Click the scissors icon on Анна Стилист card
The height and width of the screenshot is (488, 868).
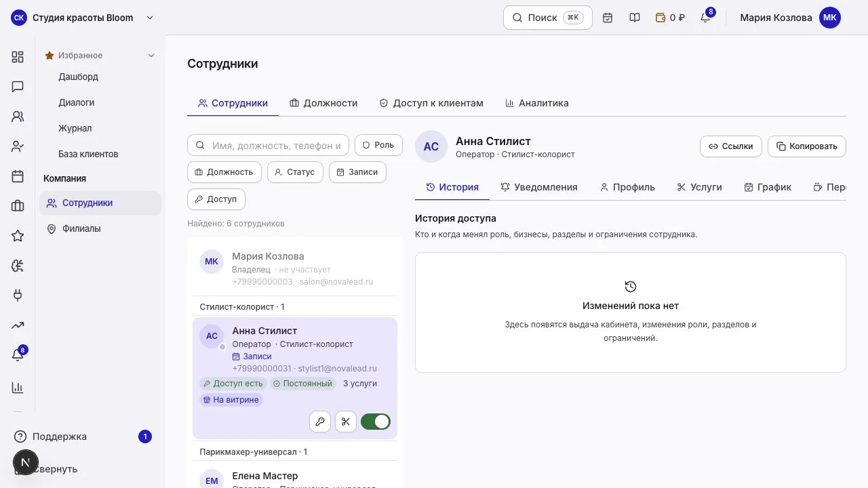pyautogui.click(x=346, y=422)
